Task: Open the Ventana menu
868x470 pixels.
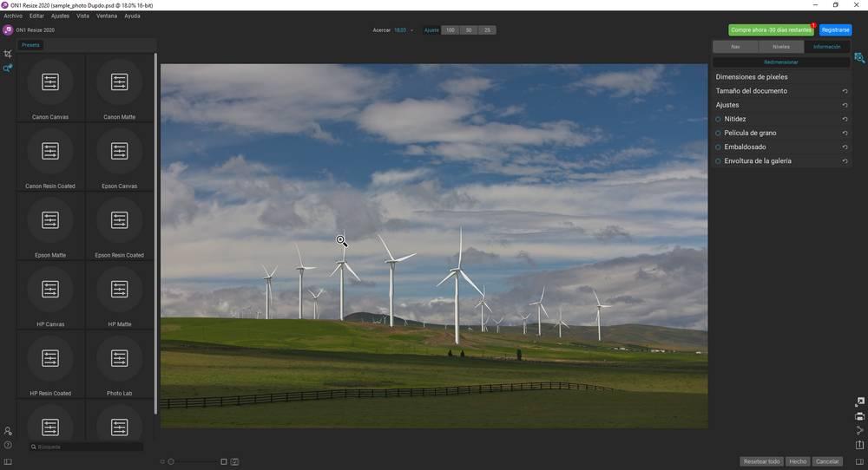Action: tap(106, 16)
